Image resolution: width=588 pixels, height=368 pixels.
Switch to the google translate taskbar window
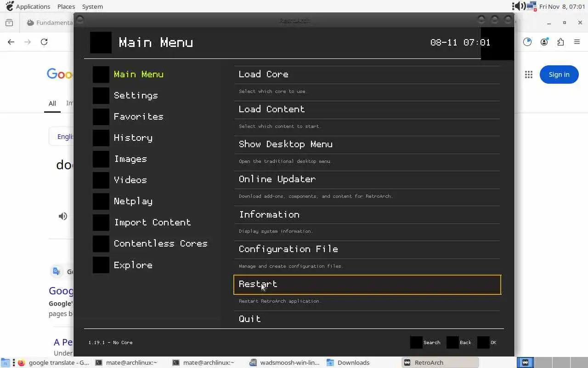point(53,362)
